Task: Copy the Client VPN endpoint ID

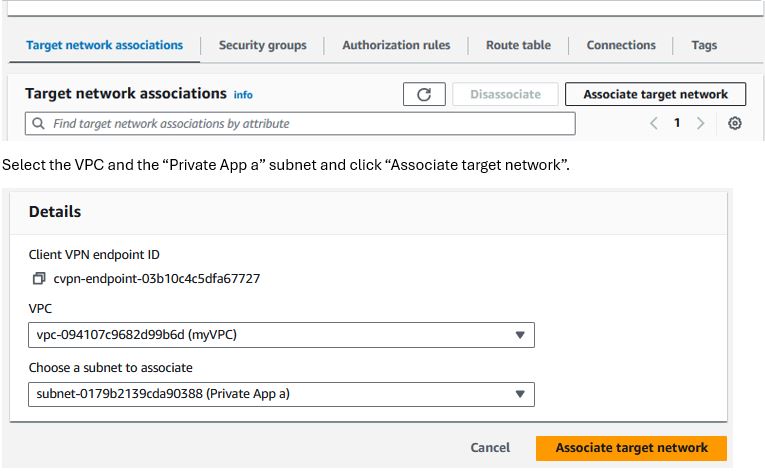Action: coord(39,278)
